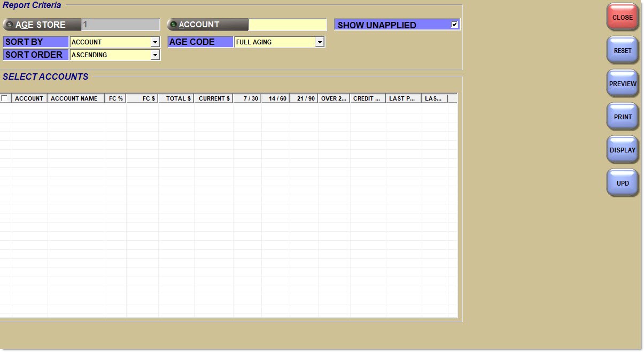This screenshot has height=352, width=644.
Task: Click the PREVIEW button
Action: pyautogui.click(x=623, y=84)
